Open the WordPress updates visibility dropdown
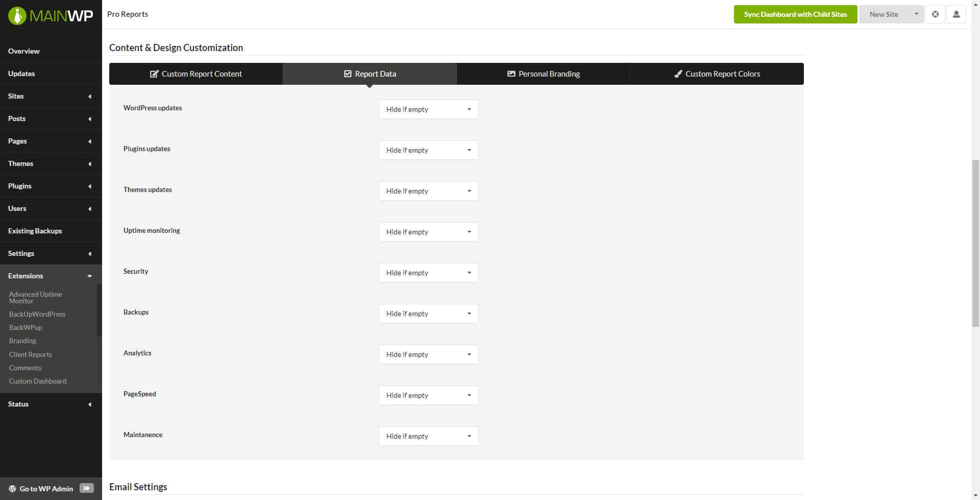The image size is (980, 500). point(428,109)
